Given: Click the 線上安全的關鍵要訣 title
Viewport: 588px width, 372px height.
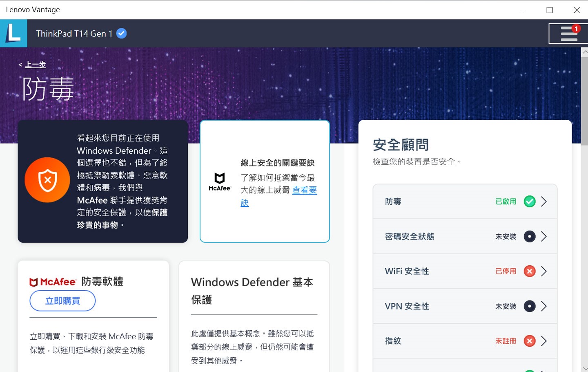Looking at the screenshot, I should click(x=278, y=163).
